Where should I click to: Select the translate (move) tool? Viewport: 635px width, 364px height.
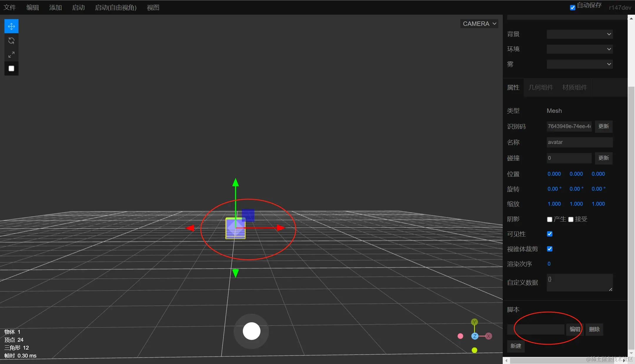(11, 26)
